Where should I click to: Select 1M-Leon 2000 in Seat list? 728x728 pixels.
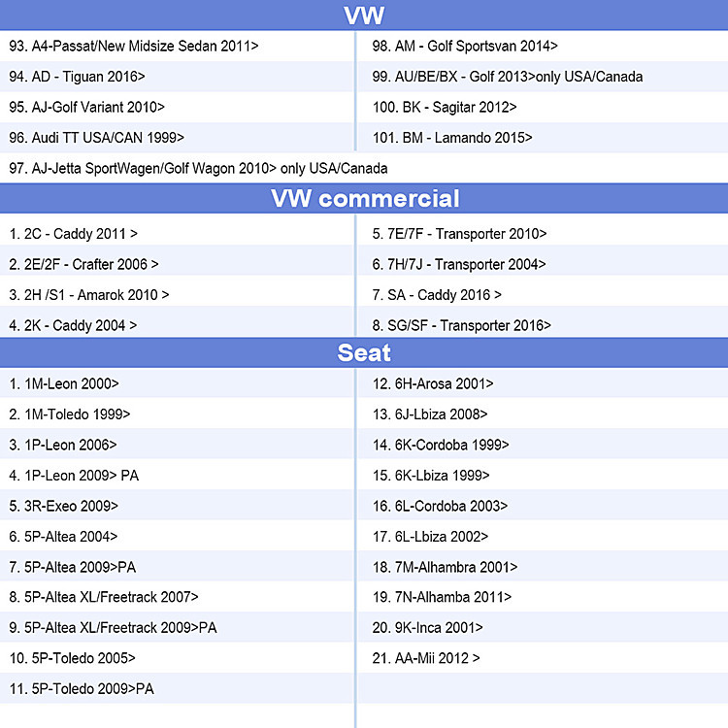point(177,383)
